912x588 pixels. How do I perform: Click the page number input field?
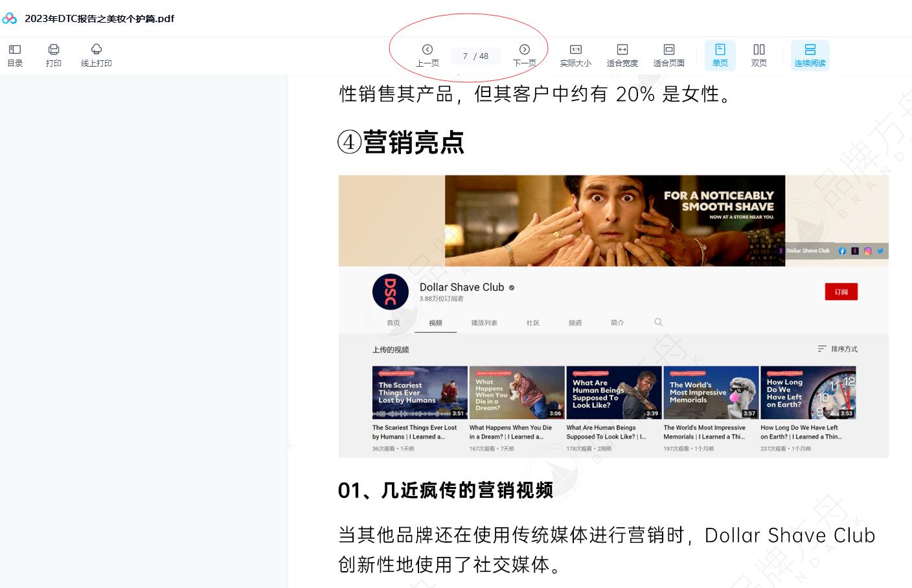466,56
